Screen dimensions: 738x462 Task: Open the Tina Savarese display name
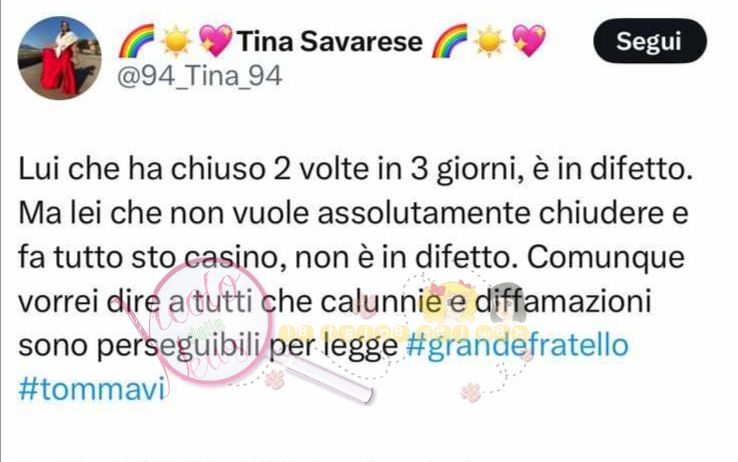click(329, 41)
